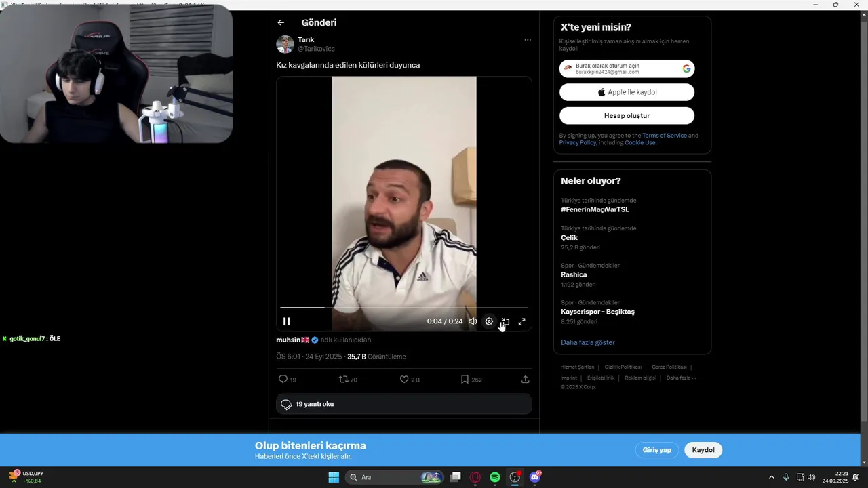Open the Gizlilik Politikası footer link
This screenshot has width=868, height=488.
(x=623, y=367)
